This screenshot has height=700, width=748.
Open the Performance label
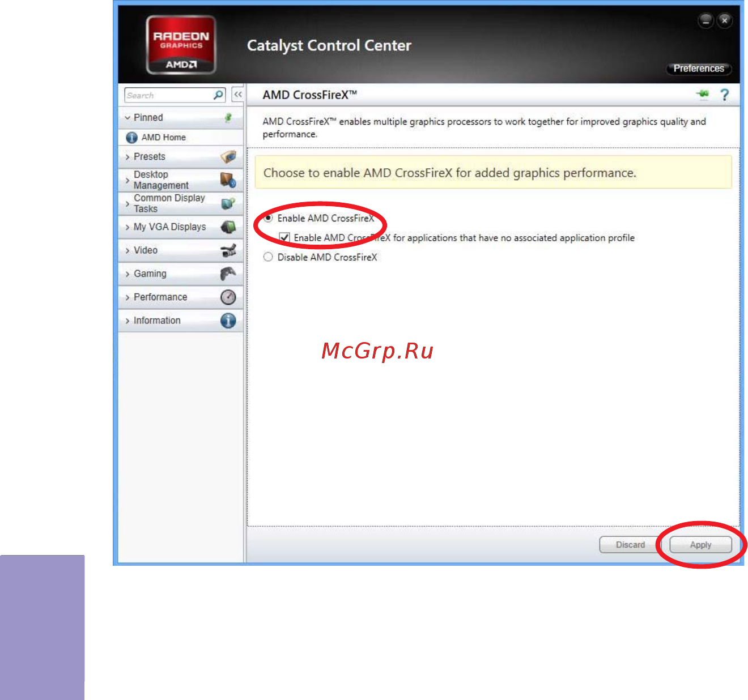point(160,297)
